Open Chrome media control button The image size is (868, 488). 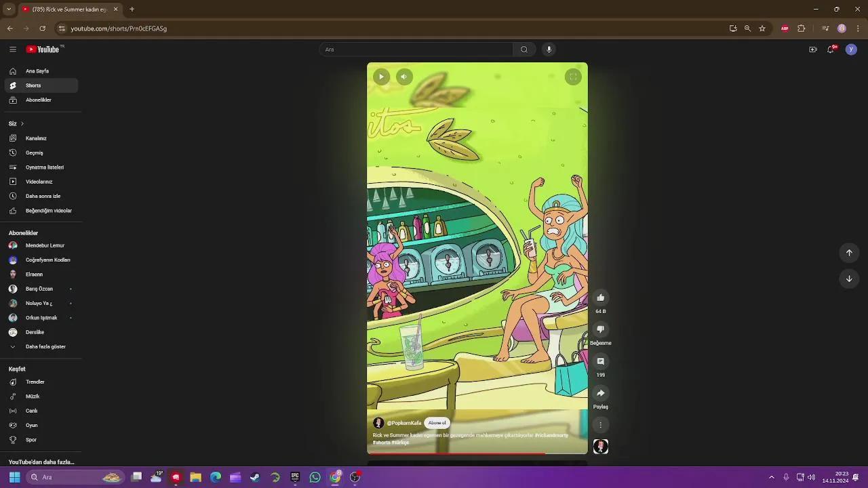coord(825,28)
